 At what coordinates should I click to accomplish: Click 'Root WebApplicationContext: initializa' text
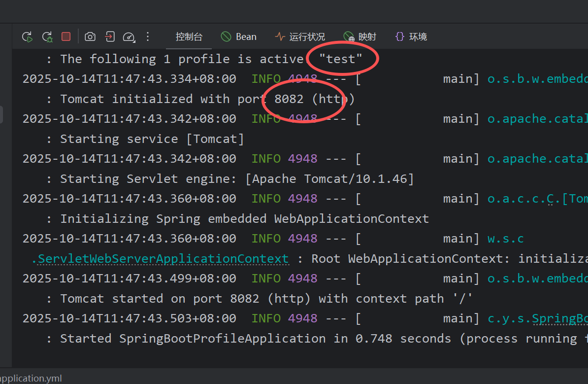(450, 259)
